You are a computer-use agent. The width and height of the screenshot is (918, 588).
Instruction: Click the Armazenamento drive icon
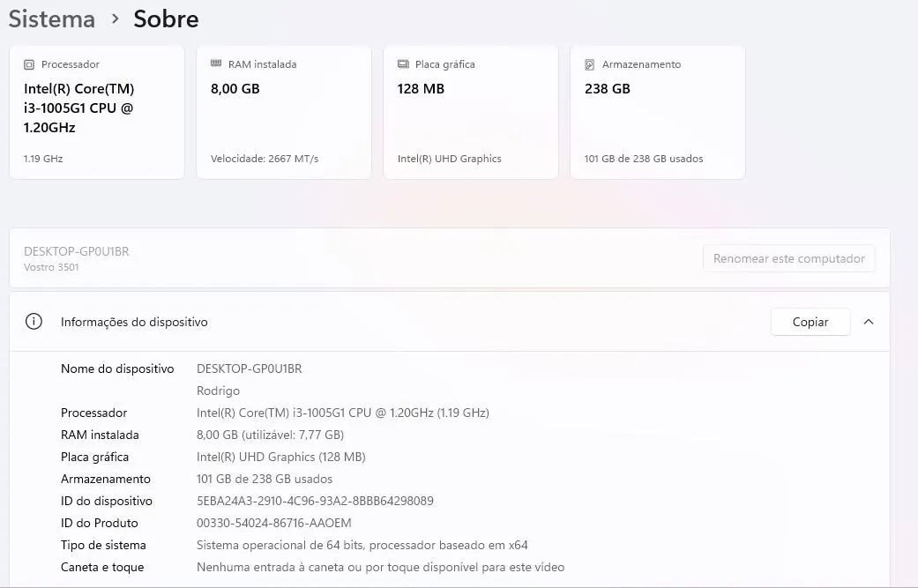590,64
